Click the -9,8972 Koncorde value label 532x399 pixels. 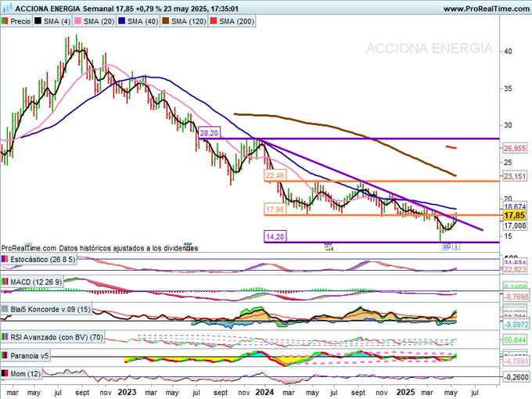click(x=516, y=325)
